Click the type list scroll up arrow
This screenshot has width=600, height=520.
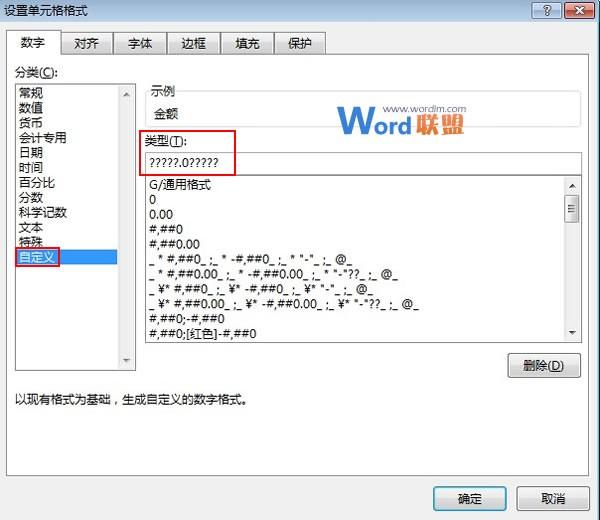coord(572,186)
